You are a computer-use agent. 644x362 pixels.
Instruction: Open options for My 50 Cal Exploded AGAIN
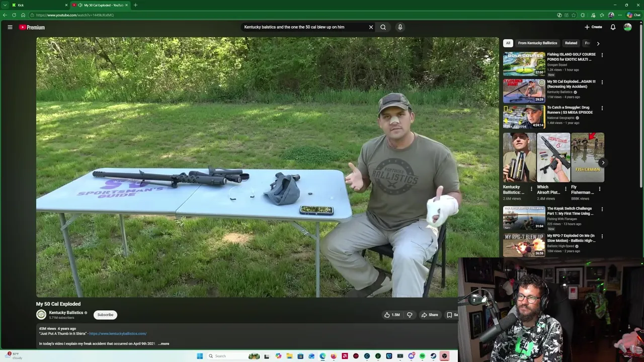(602, 82)
